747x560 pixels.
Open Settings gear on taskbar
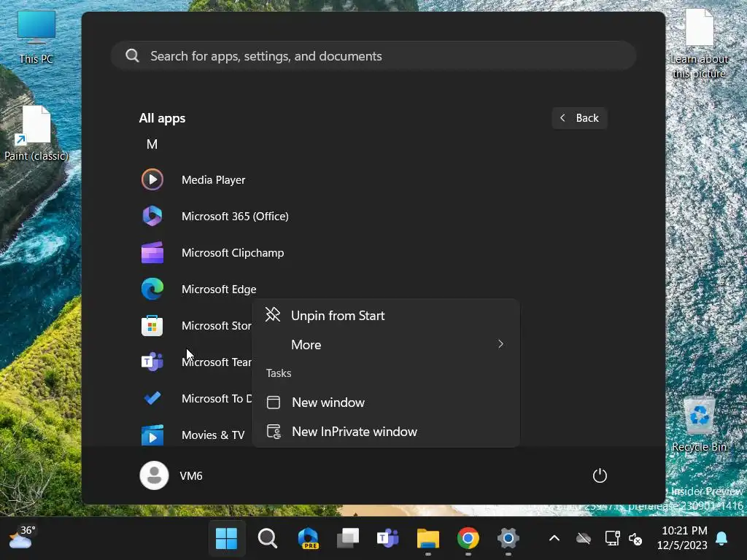point(508,538)
